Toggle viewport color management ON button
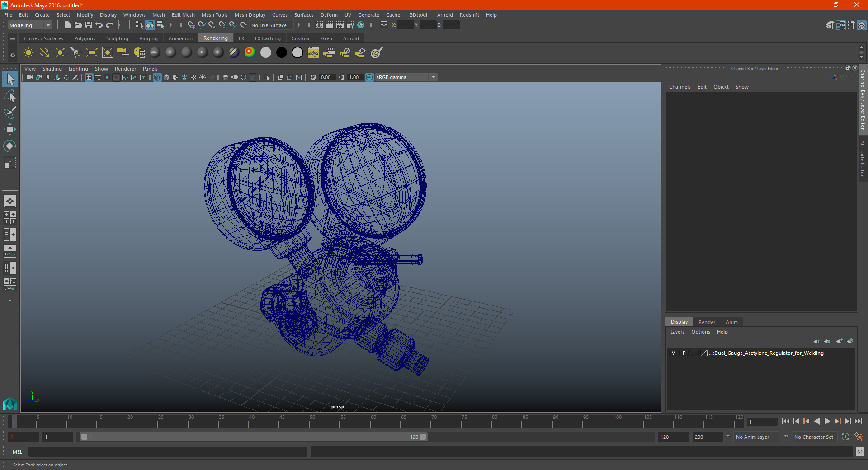Screen dimensions: 868x470 [369, 77]
